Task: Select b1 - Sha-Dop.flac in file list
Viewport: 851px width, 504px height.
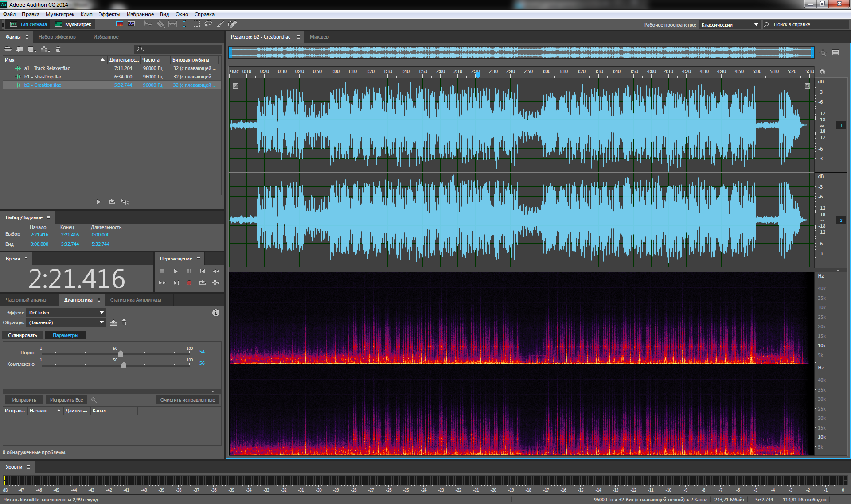Action: click(x=43, y=77)
